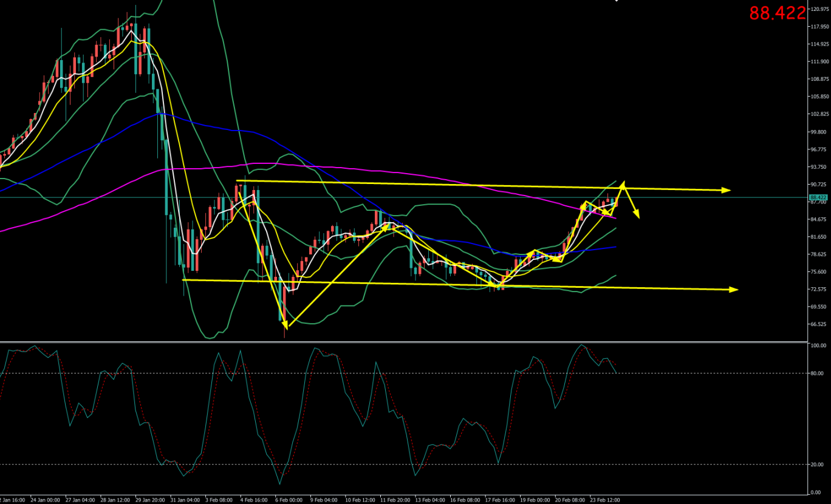The image size is (831, 504).
Task: Select the lower support trend line arrowhead
Action: [x=734, y=290]
